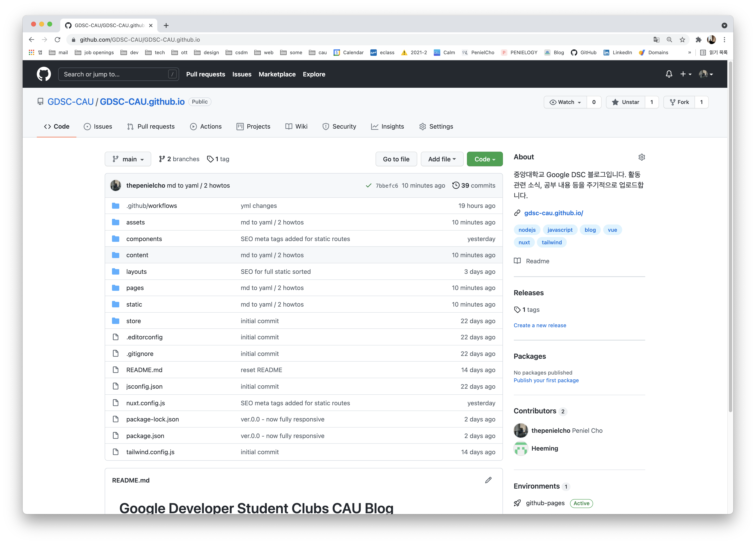Viewport: 756px width, 544px height.
Task: Click the .github/workflows folder icon
Action: click(x=116, y=205)
